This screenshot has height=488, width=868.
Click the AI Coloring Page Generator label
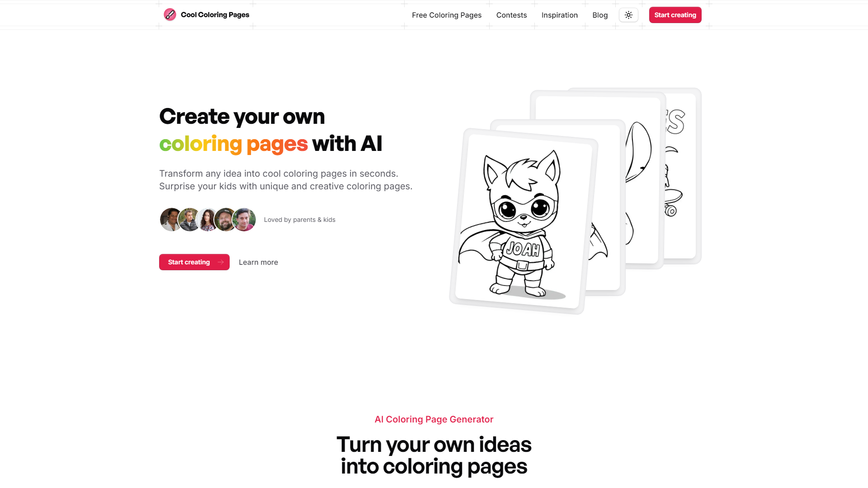(x=434, y=419)
